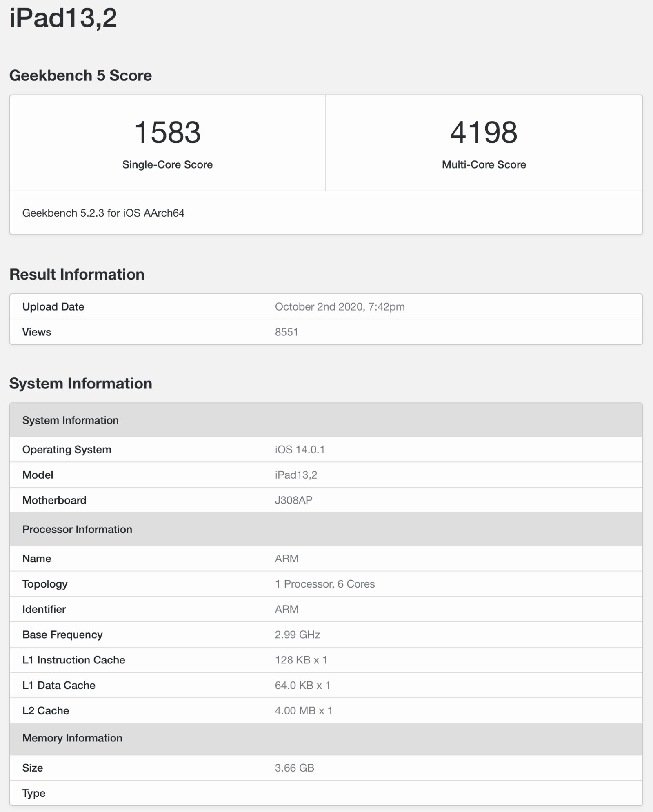653x812 pixels.
Task: Click the Model row label
Action: tap(38, 475)
